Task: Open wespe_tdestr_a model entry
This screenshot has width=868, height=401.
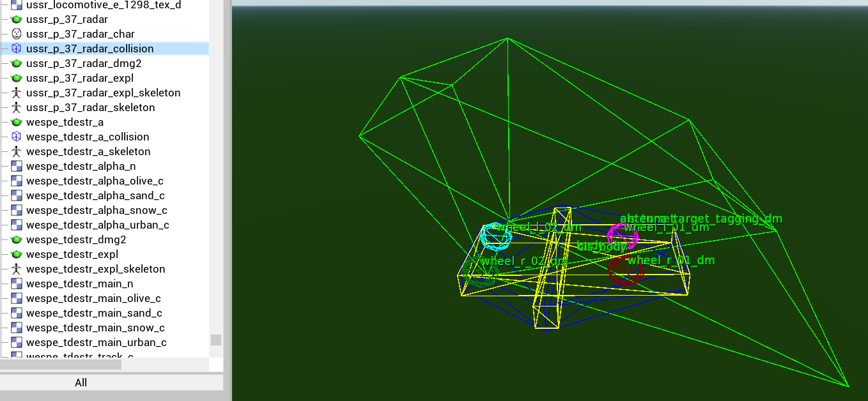Action: click(x=65, y=122)
